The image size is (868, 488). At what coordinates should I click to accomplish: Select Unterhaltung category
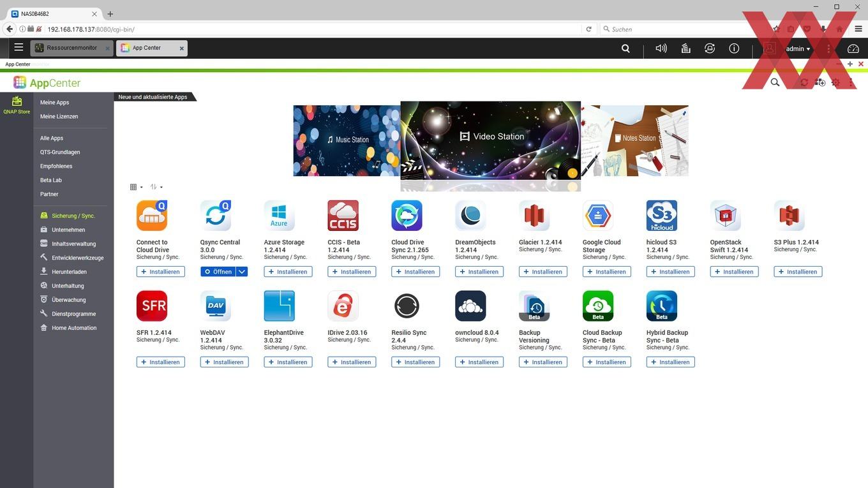coord(68,286)
